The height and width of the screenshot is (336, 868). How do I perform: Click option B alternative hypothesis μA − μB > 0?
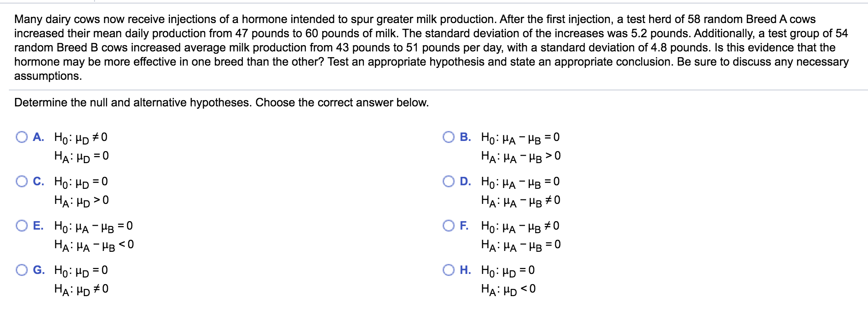point(521,156)
